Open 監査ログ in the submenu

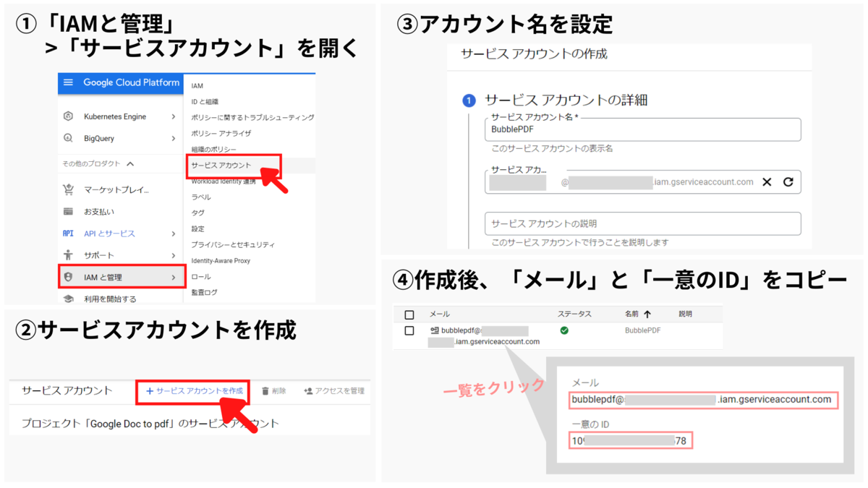tap(204, 292)
